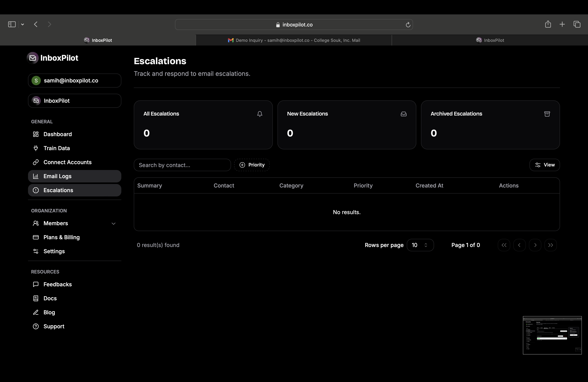Click the browser back arrow

36,24
